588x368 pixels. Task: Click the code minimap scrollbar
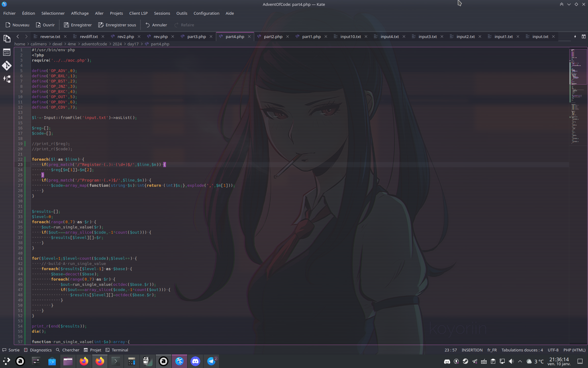click(578, 196)
